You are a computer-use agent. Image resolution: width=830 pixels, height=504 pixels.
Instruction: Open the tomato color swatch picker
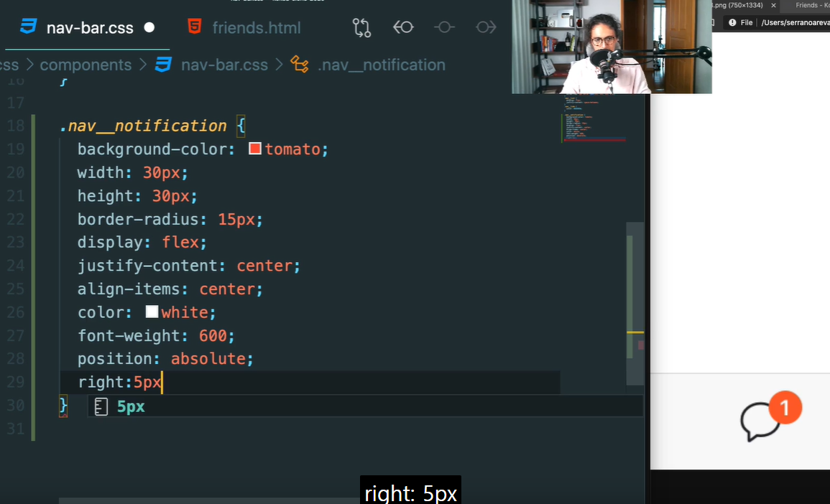(255, 149)
